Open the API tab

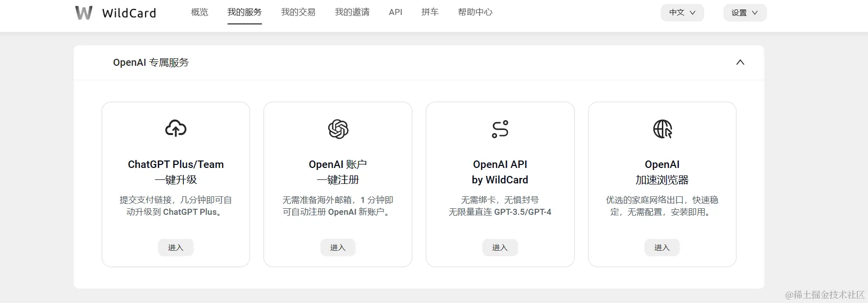pyautogui.click(x=395, y=12)
